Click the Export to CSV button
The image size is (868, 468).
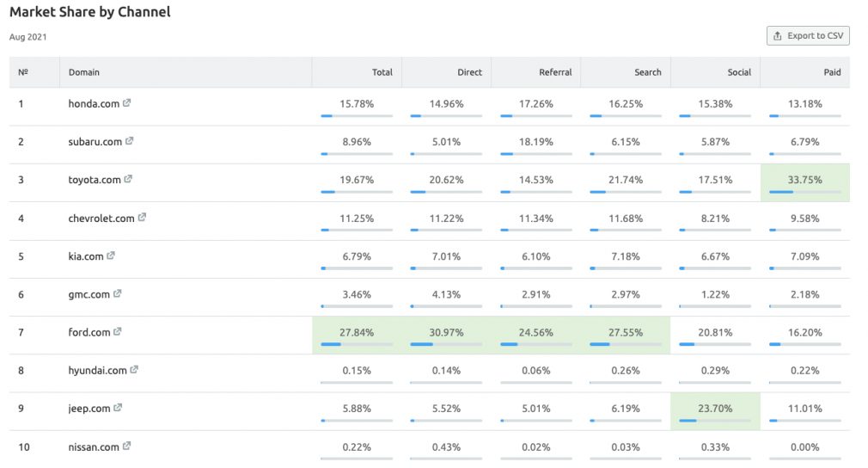click(808, 35)
